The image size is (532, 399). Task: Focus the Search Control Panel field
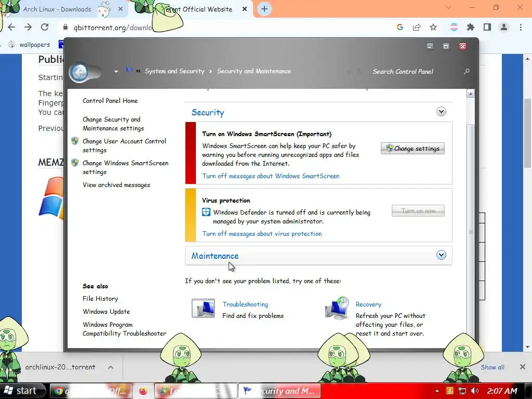point(403,72)
